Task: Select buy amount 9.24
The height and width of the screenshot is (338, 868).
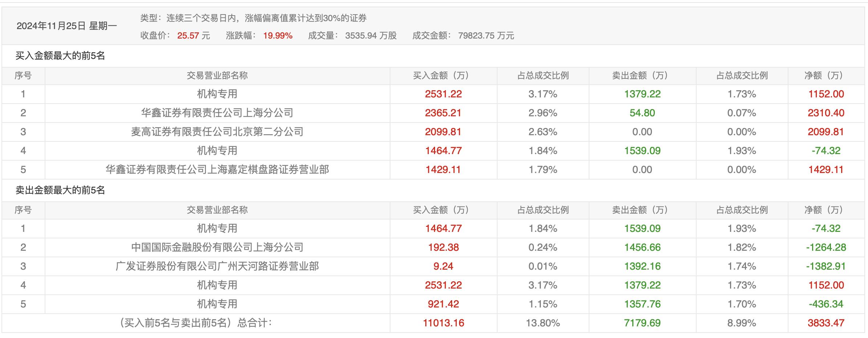Action: tap(443, 266)
